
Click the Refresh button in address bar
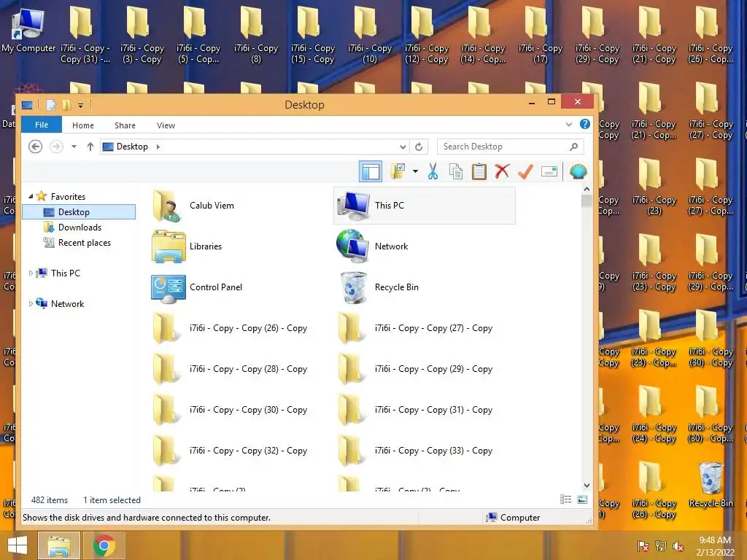pos(419,147)
